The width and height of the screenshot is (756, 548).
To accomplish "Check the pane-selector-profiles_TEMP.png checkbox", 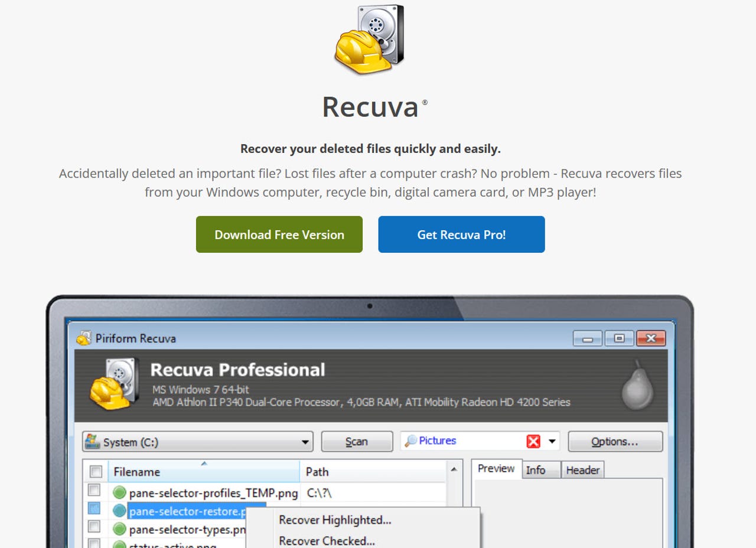I will click(94, 490).
